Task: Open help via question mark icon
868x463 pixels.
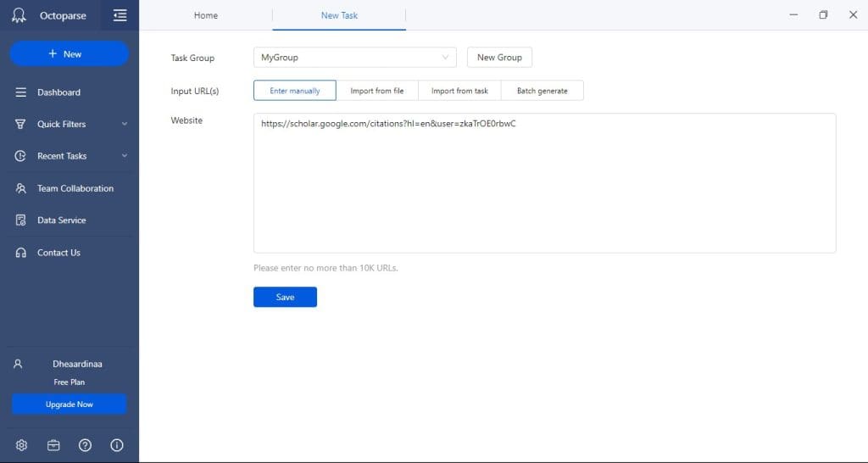Action: click(85, 445)
